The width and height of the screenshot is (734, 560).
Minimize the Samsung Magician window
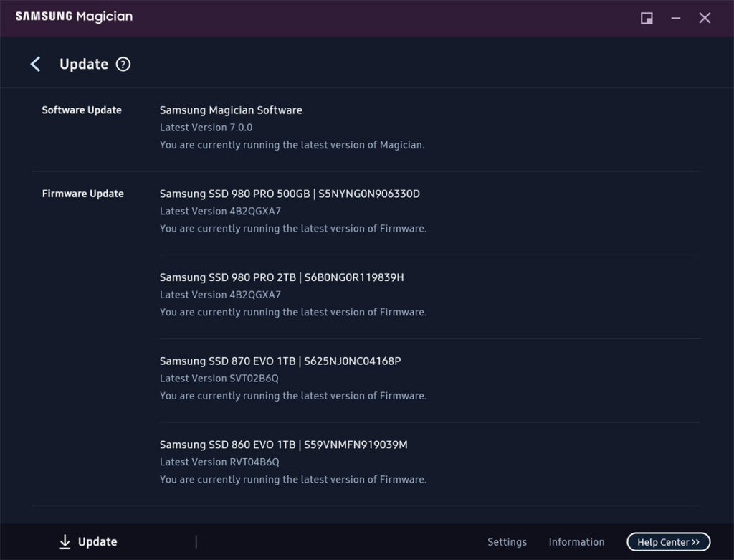676,18
